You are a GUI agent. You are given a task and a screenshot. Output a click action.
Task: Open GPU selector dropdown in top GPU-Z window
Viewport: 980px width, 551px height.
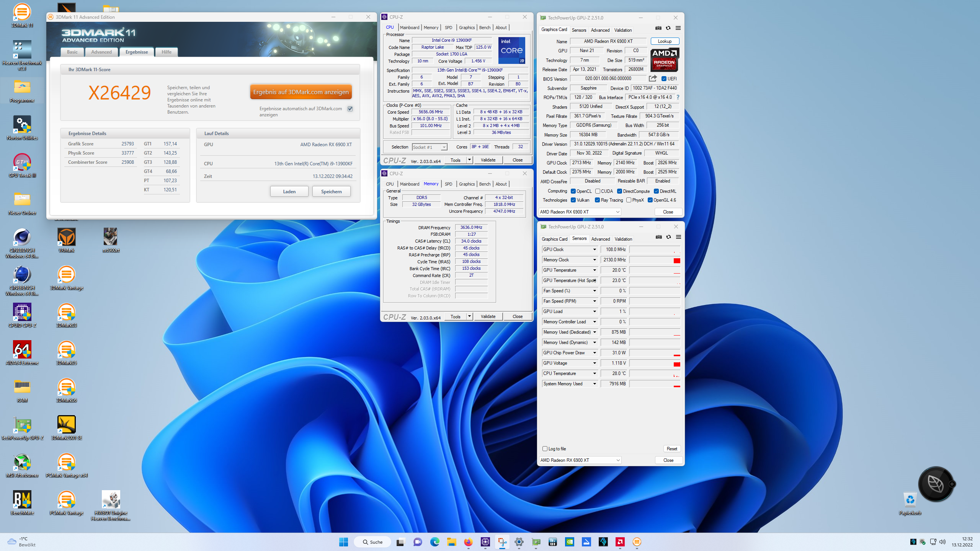click(580, 212)
